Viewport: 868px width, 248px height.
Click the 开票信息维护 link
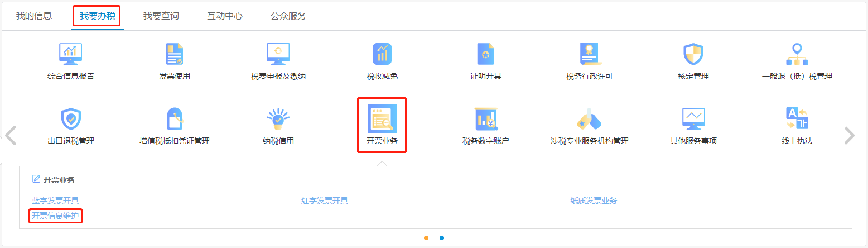coord(55,215)
